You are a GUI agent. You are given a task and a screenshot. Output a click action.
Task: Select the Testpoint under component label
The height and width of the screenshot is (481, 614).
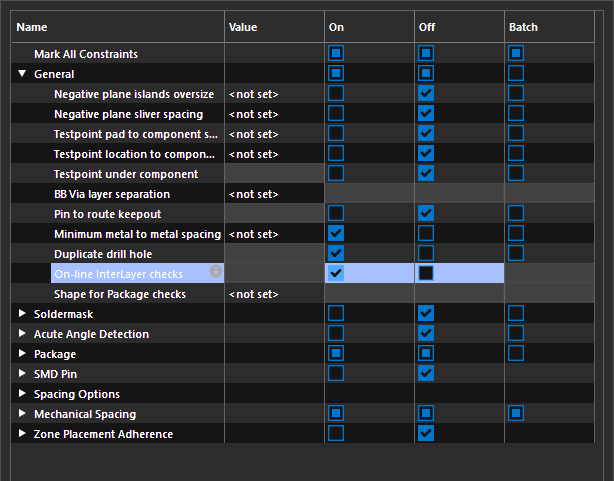[126, 174]
